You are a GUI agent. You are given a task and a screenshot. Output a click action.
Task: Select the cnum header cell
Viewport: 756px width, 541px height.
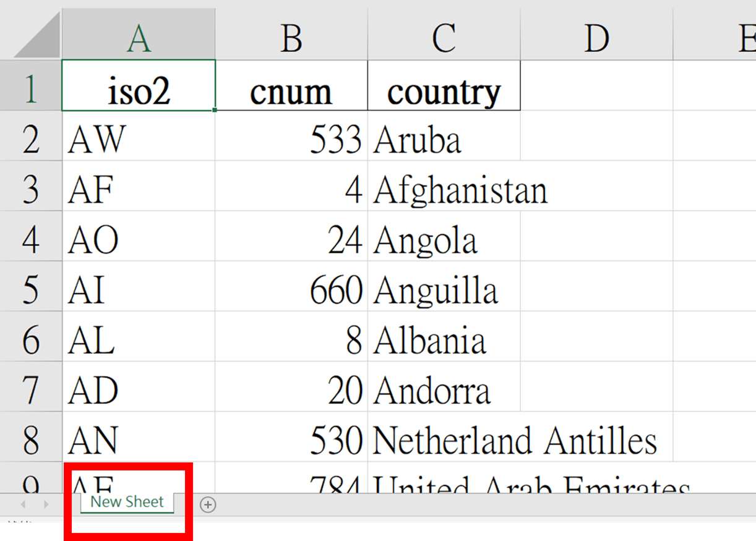[291, 87]
